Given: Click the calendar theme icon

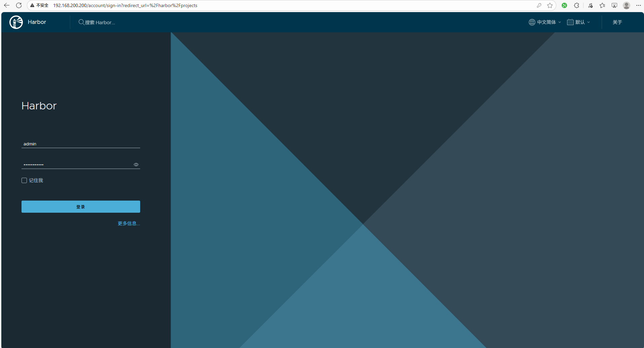Looking at the screenshot, I should [x=570, y=22].
